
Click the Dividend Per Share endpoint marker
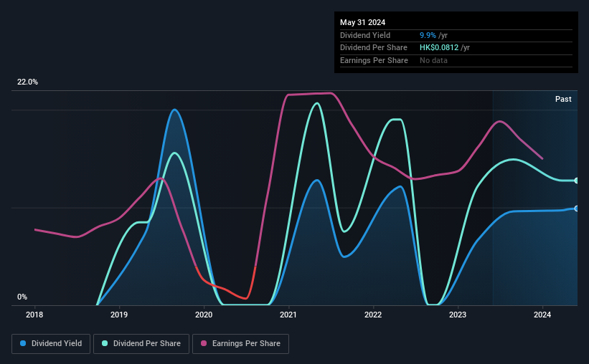click(x=577, y=181)
